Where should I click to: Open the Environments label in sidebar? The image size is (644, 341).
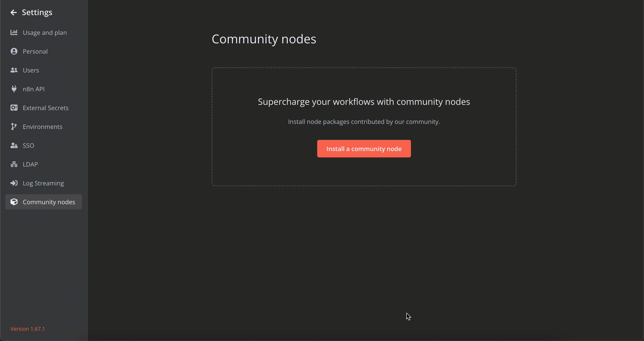pyautogui.click(x=42, y=127)
